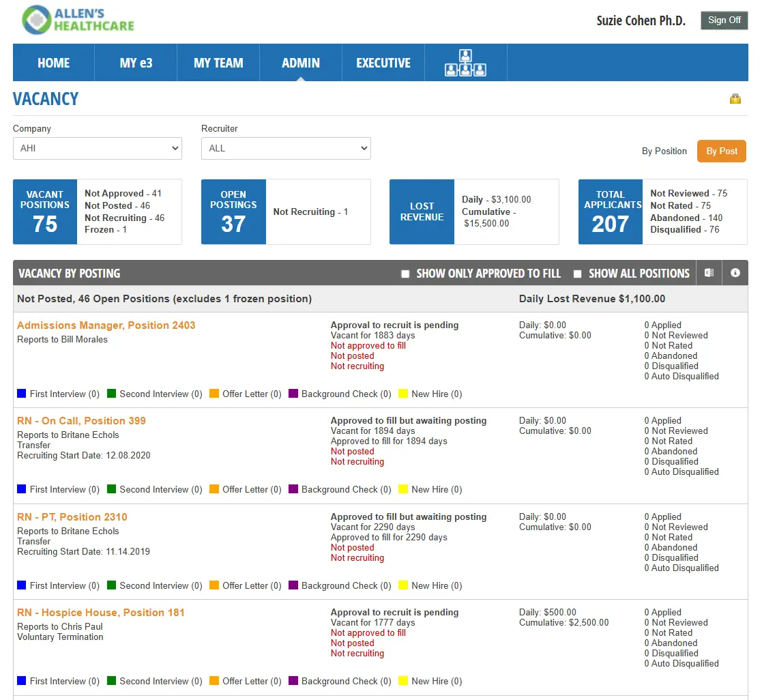This screenshot has height=700, width=762.
Task: Click the lock icon near the Vacancy heading
Action: click(x=735, y=98)
